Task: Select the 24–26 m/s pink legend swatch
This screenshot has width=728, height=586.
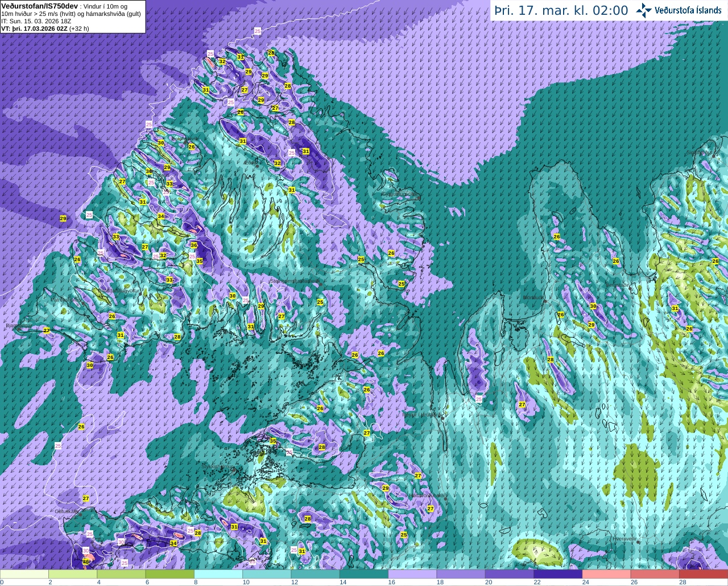Action: tap(607, 574)
